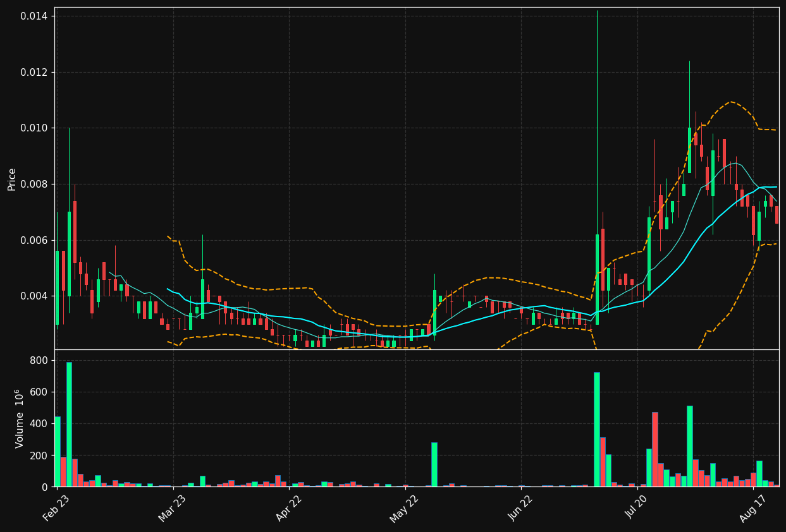Click the 600 volume axis label

40,392
